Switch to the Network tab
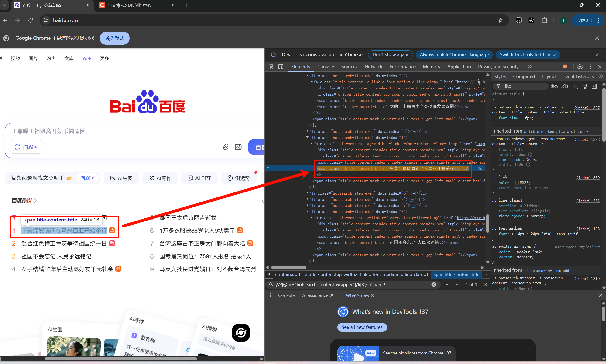606x364 pixels. tap(373, 67)
